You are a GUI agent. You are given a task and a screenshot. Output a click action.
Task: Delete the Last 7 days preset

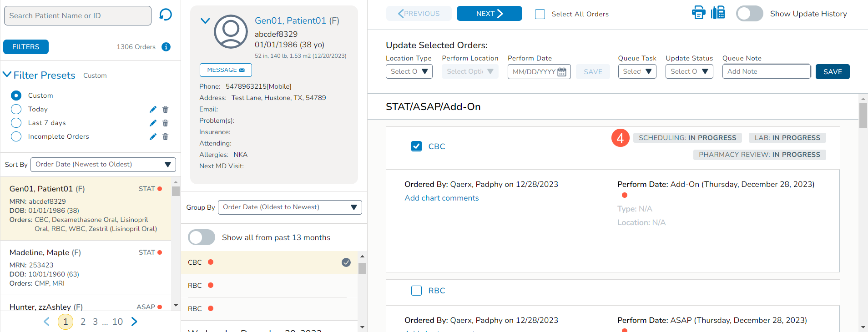pyautogui.click(x=166, y=123)
